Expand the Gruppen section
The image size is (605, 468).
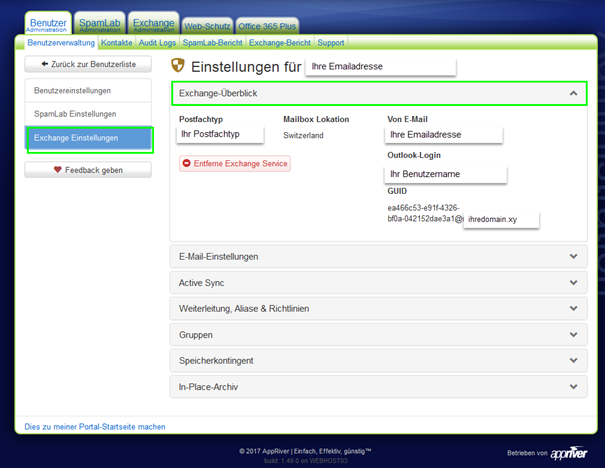(x=379, y=335)
